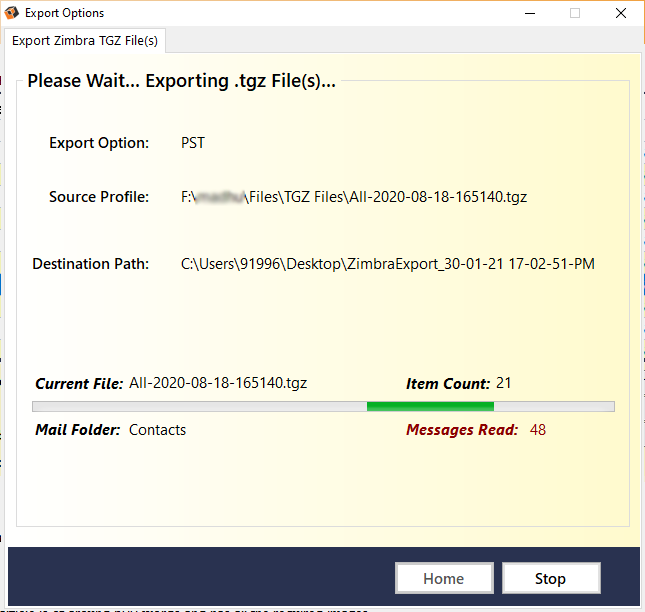
Task: Click the Current File label
Action: click(79, 384)
